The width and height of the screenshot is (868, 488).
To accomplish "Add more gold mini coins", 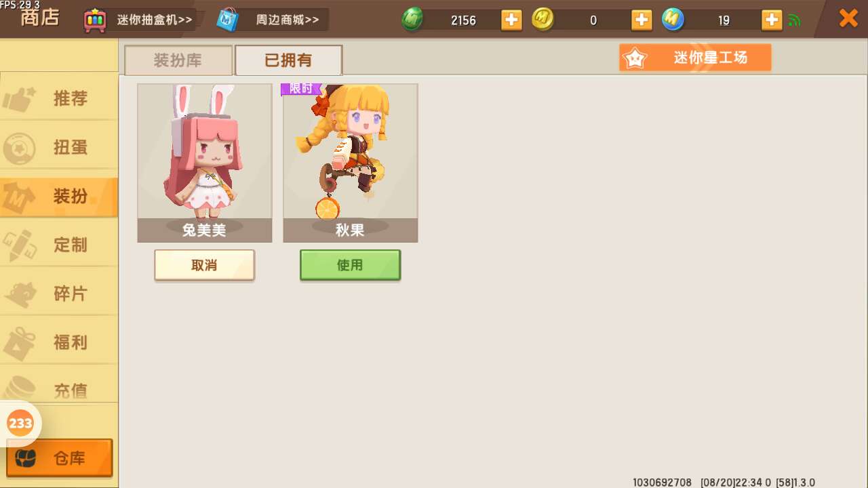I will 642,20.
